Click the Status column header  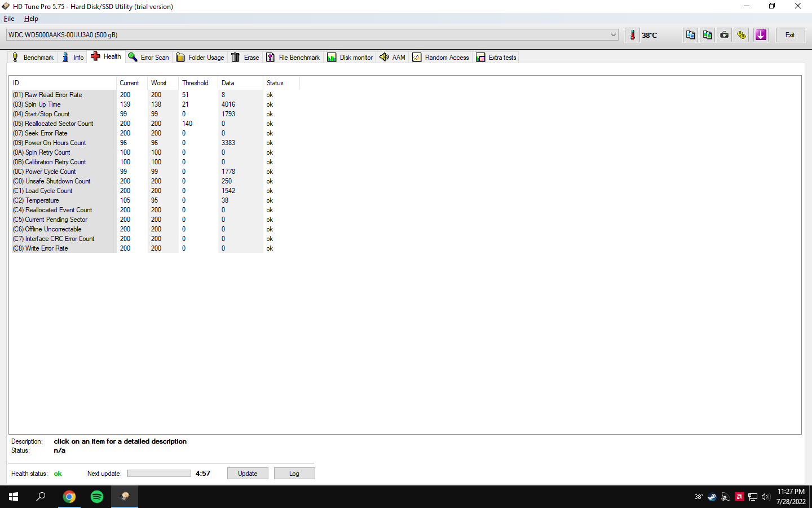click(281, 83)
